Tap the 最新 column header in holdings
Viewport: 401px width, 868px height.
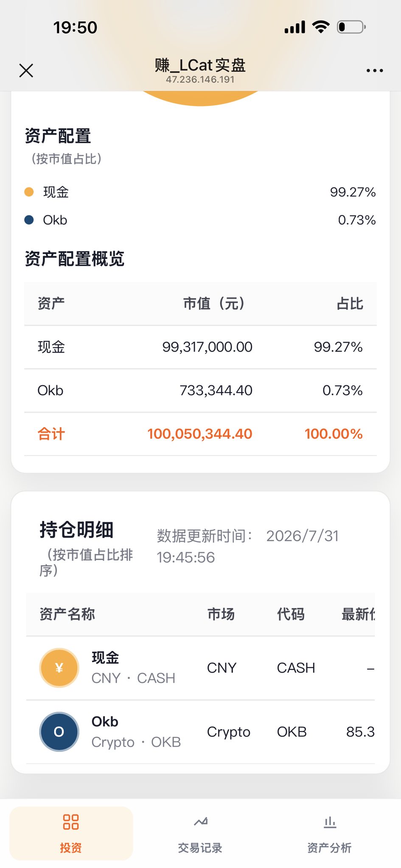(x=358, y=614)
